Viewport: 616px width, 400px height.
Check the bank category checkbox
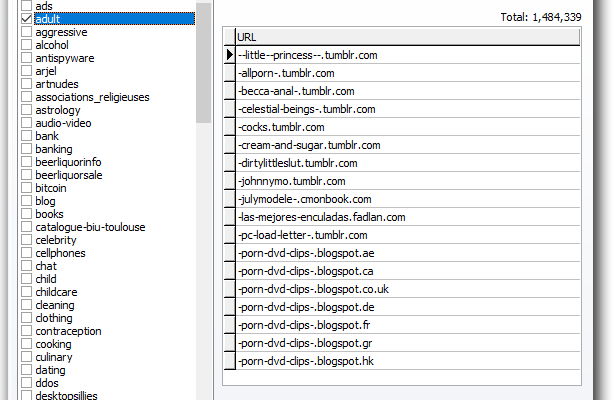26,136
